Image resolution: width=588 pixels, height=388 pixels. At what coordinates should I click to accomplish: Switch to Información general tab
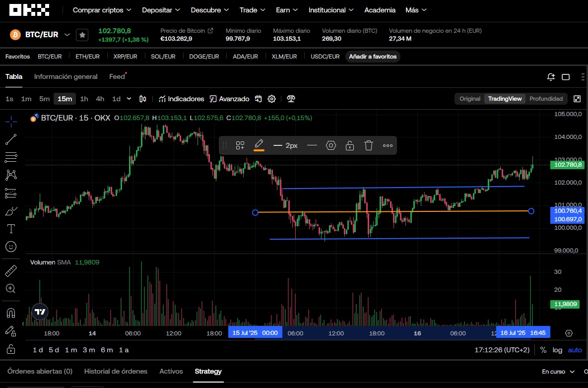[65, 76]
